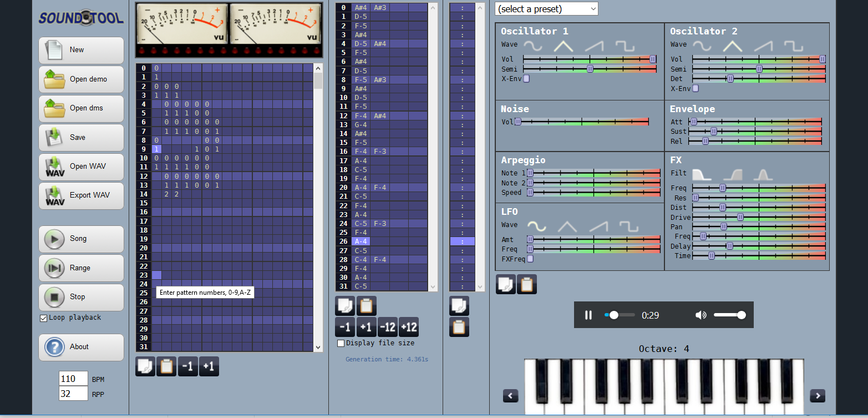Select Oscillator 2 triangle wave icon
This screenshot has width=868, height=418.
733,46
